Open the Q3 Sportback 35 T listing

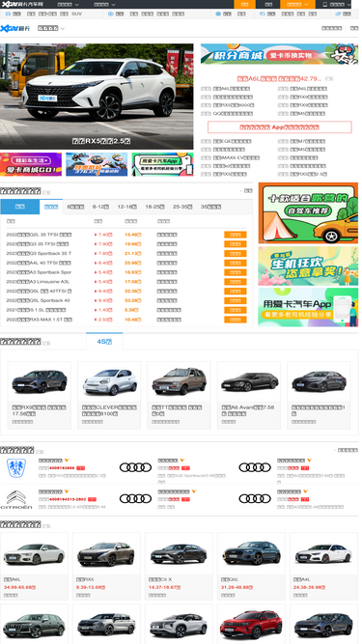39,253
